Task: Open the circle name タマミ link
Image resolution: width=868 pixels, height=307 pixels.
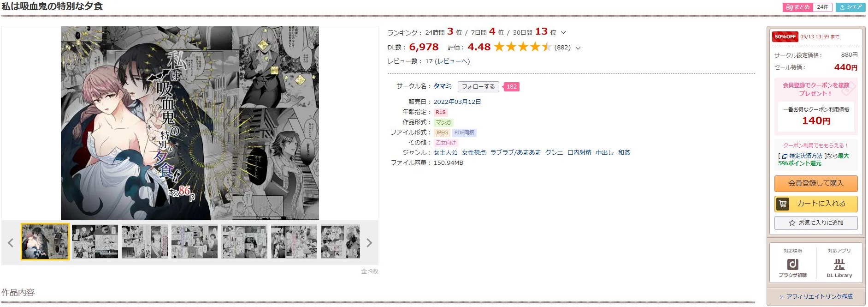Action: [443, 86]
